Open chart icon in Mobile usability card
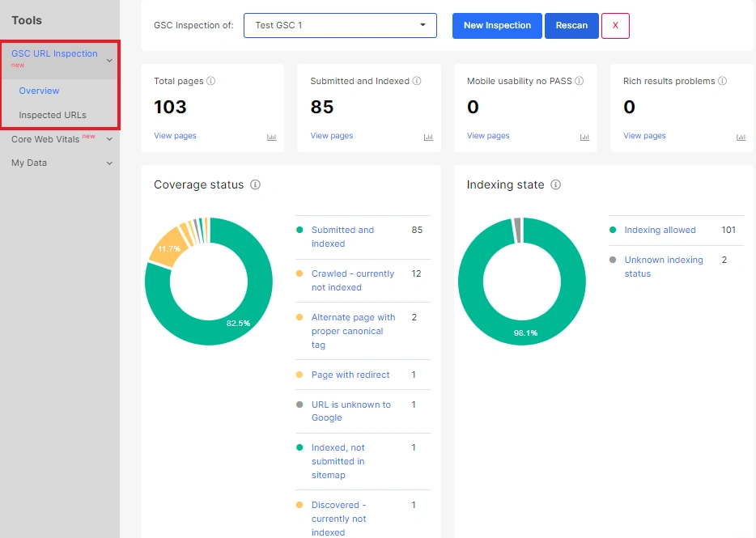756x538 pixels. coord(584,137)
